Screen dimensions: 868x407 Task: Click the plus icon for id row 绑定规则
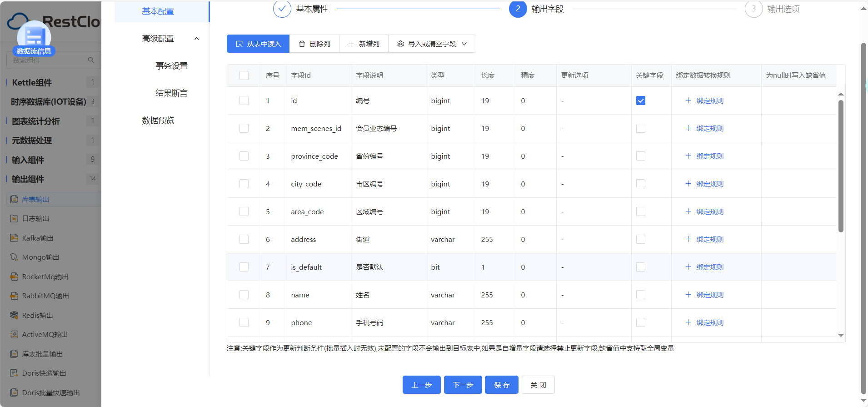pyautogui.click(x=688, y=100)
